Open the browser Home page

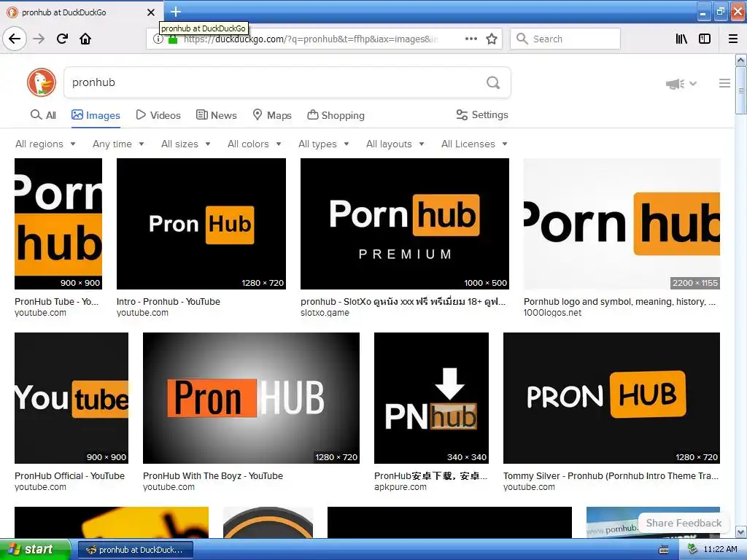point(85,39)
